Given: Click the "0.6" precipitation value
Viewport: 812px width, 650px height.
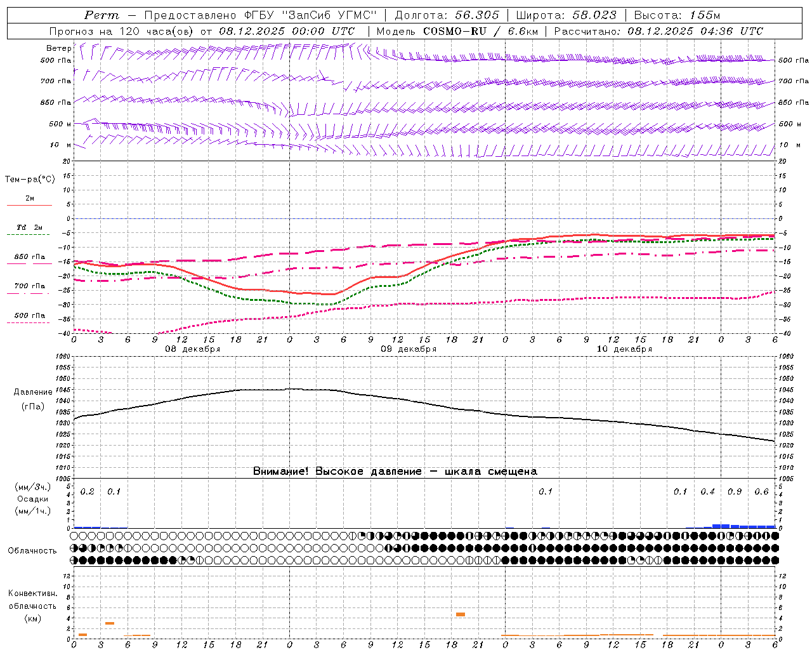Looking at the screenshot, I should point(761,492).
